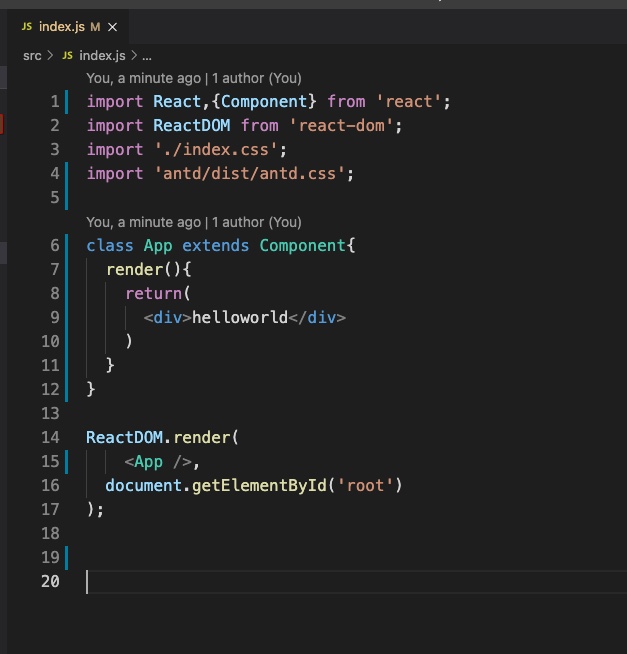Screen dimensions: 627x654
Task: Click the git change marker beside line 9
Action: (x=67, y=318)
